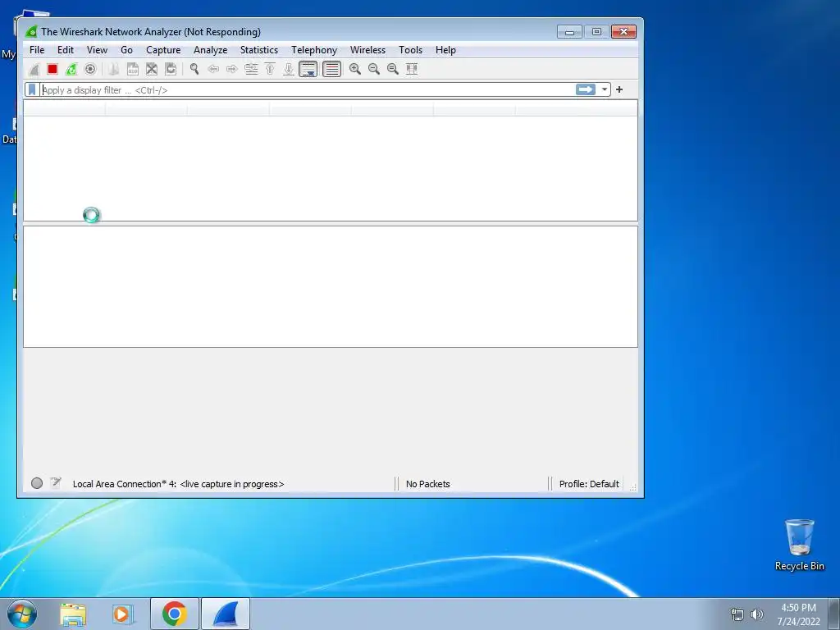Screen dimensions: 840x630
Task: Click the Wireshark title bar icon
Action: click(32, 32)
